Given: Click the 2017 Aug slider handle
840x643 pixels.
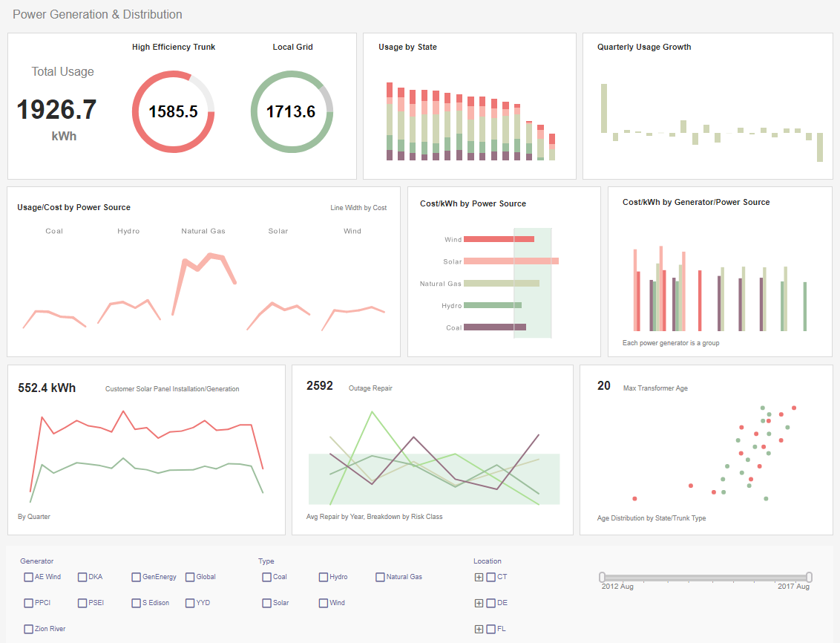Looking at the screenshot, I should (x=808, y=575).
